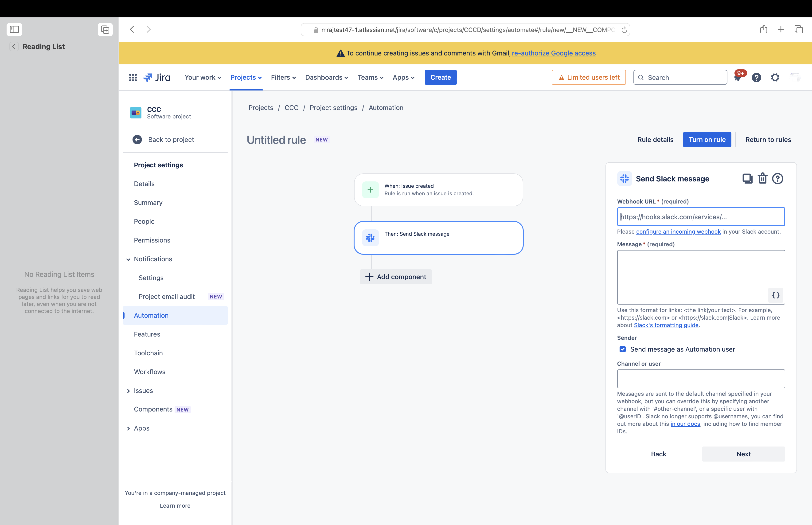Open the Jira app switcher grid
The width and height of the screenshot is (812, 525).
click(133, 77)
